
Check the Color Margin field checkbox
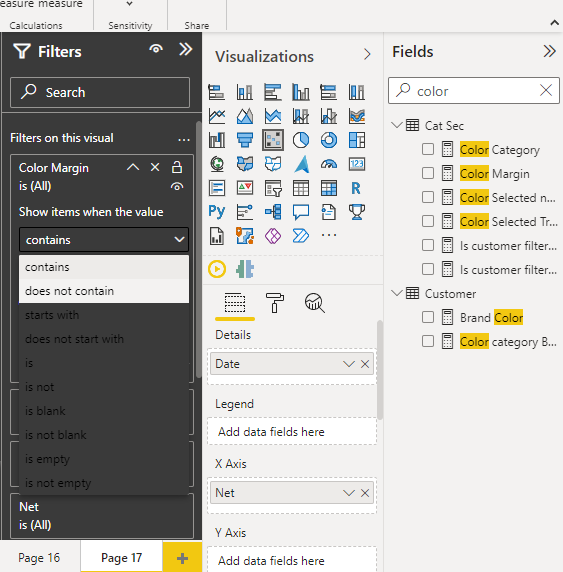pos(428,173)
